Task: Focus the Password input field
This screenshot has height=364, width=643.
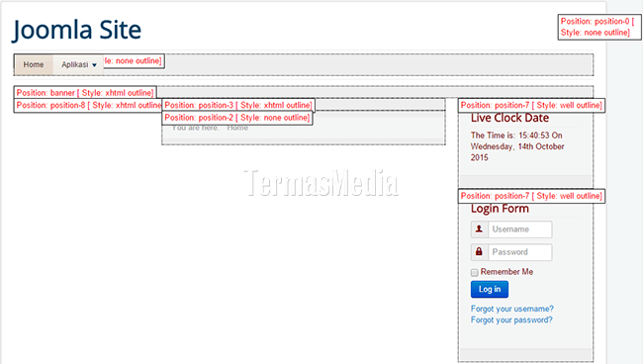Action: point(520,252)
